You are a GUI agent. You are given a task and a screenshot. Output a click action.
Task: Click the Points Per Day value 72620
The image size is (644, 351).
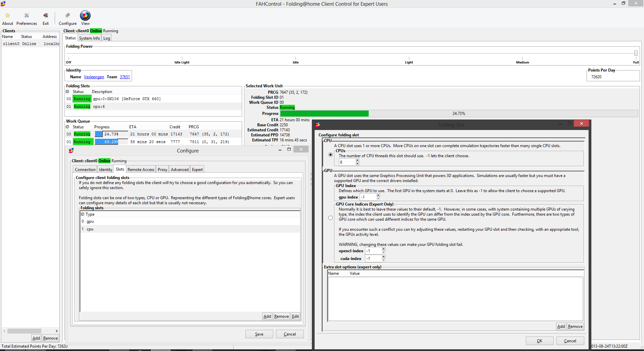point(596,77)
